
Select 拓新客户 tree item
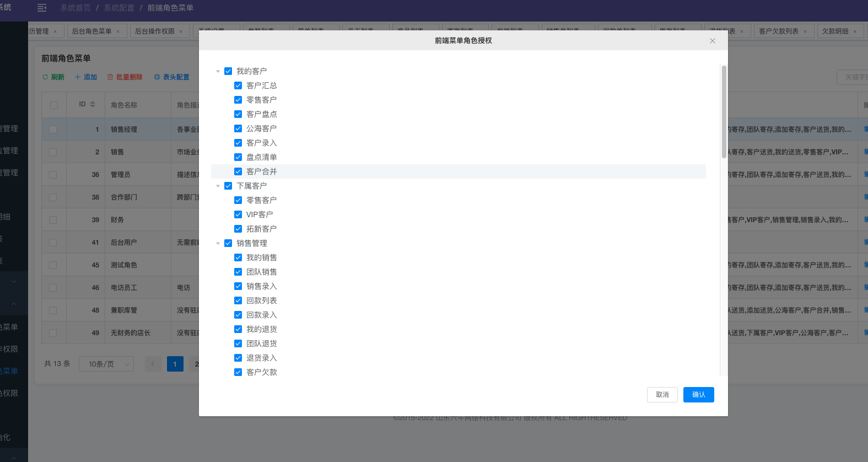coord(262,229)
